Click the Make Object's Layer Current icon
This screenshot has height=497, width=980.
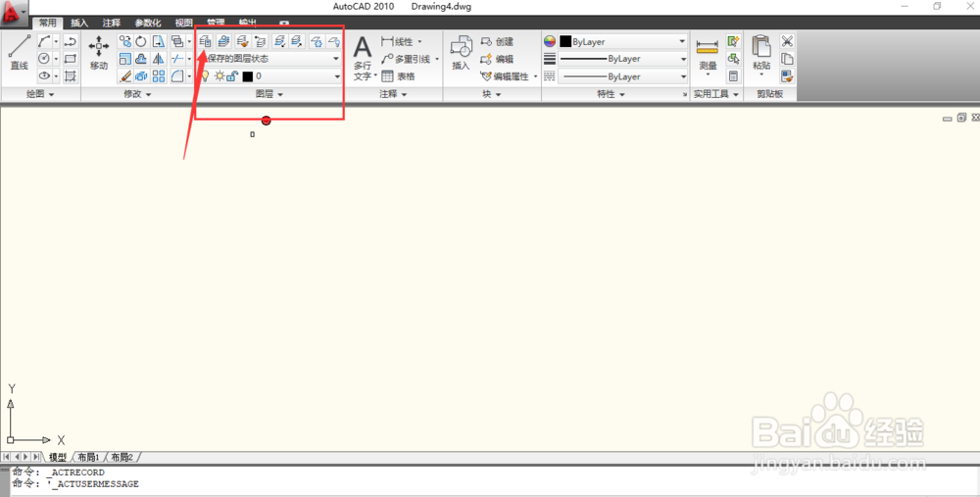coord(223,41)
